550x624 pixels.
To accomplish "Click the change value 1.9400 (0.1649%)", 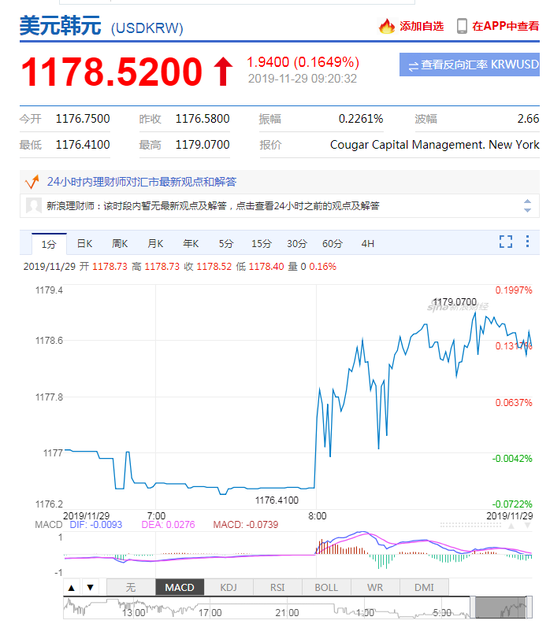I will [x=303, y=62].
